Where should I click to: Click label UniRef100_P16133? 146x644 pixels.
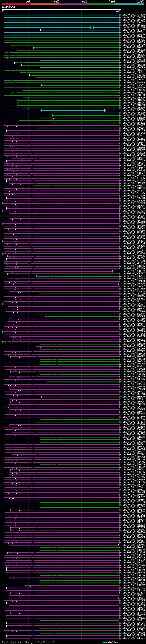(x=133, y=42)
